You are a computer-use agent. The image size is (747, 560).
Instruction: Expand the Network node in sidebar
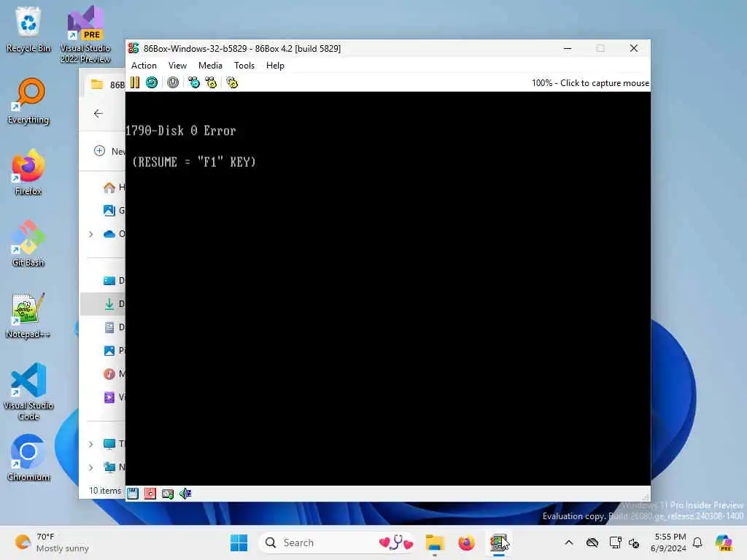click(x=91, y=467)
